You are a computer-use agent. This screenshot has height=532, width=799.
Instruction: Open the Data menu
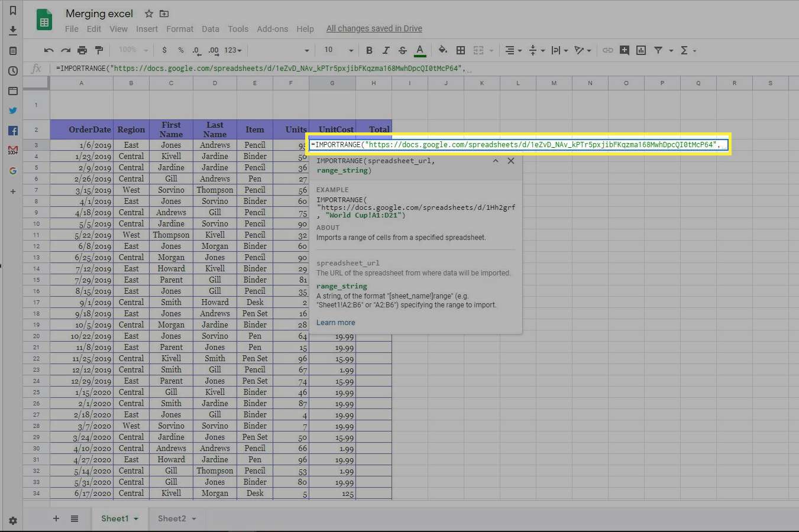pyautogui.click(x=211, y=28)
